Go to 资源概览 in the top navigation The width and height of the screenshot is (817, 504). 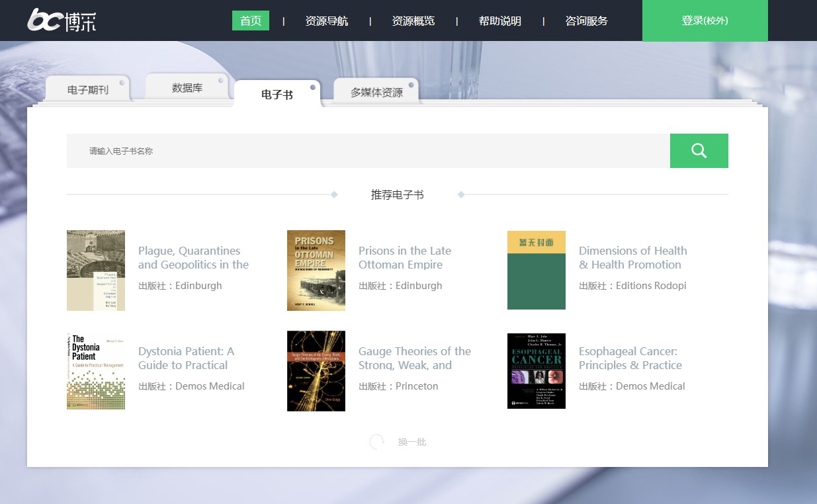413,21
